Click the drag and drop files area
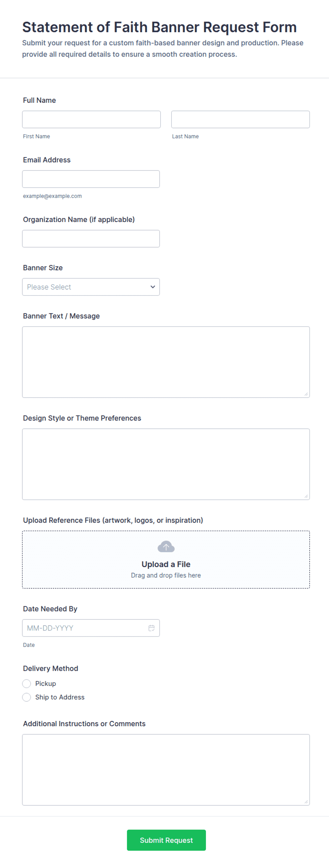Screen dimensions: 329x868 pos(166,560)
